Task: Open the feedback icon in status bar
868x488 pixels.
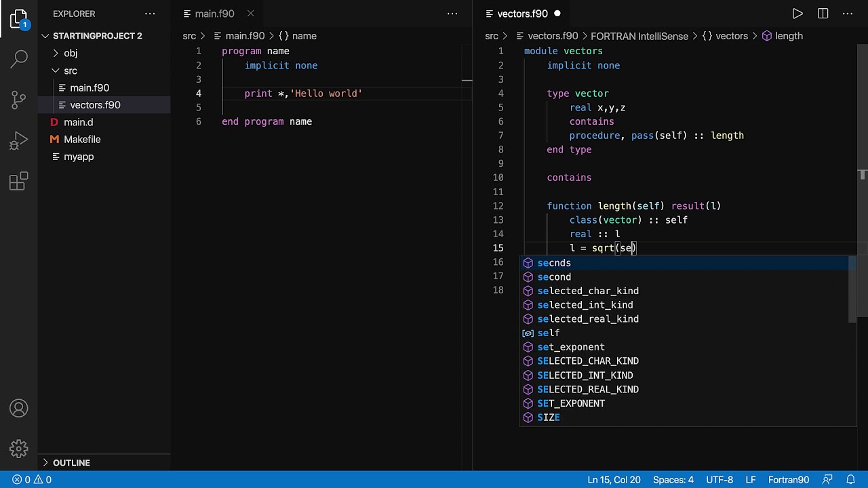Action: click(827, 480)
